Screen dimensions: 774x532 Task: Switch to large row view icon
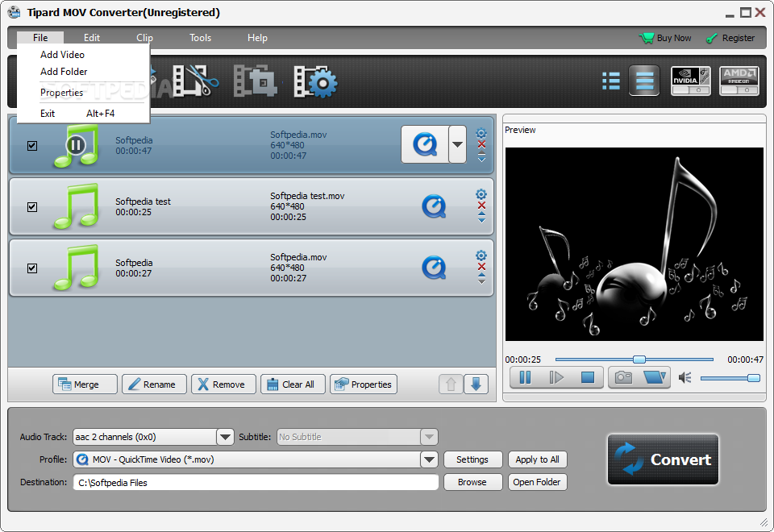coord(644,81)
